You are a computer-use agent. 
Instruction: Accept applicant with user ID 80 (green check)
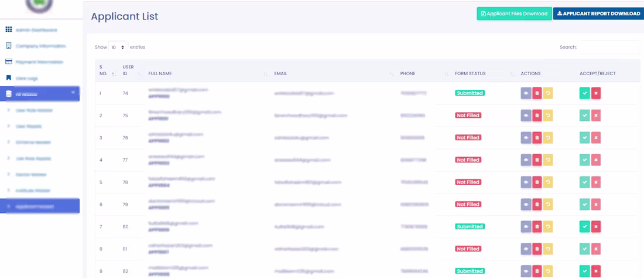585,226
